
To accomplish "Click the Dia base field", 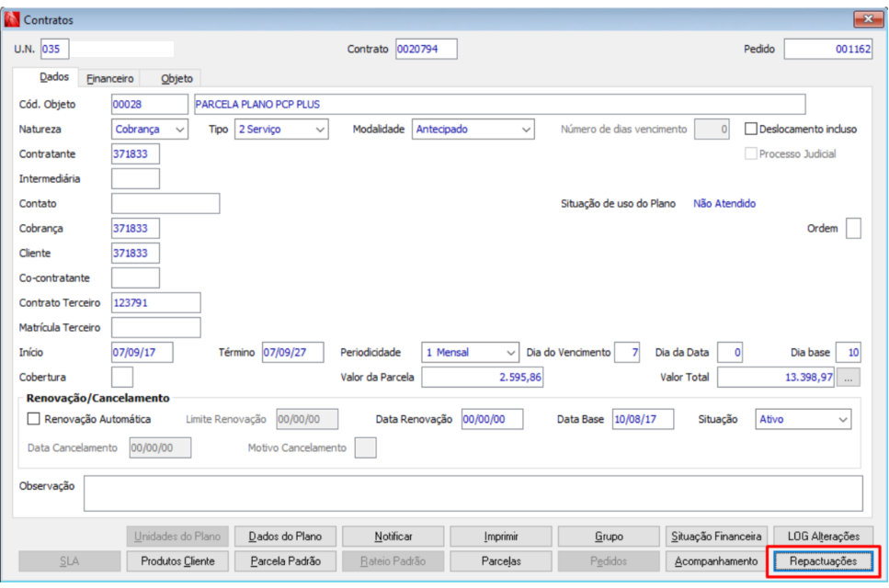I will coord(849,353).
